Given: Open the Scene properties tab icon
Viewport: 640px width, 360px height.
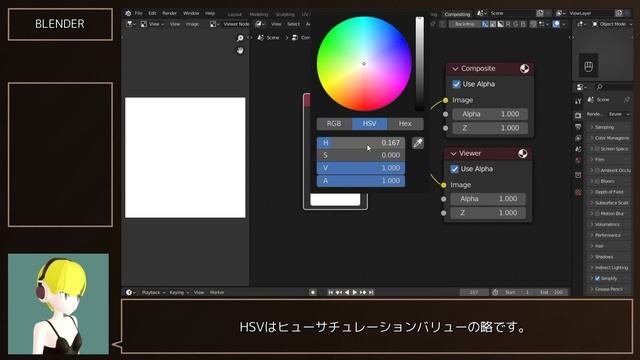Looking at the screenshot, I should click(x=578, y=149).
